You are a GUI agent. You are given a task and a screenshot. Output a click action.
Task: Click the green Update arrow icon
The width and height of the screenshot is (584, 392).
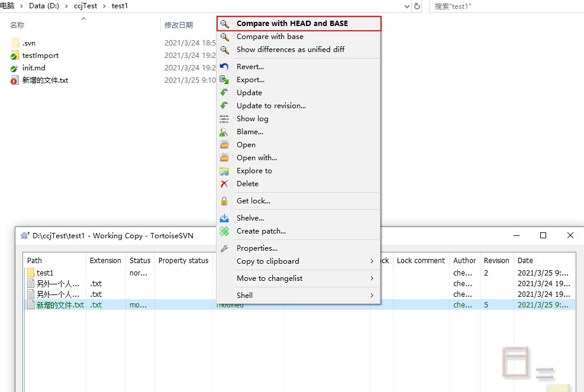click(x=224, y=93)
